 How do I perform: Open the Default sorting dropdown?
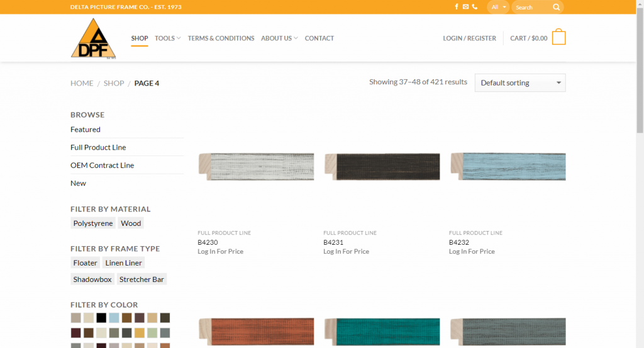pos(520,83)
